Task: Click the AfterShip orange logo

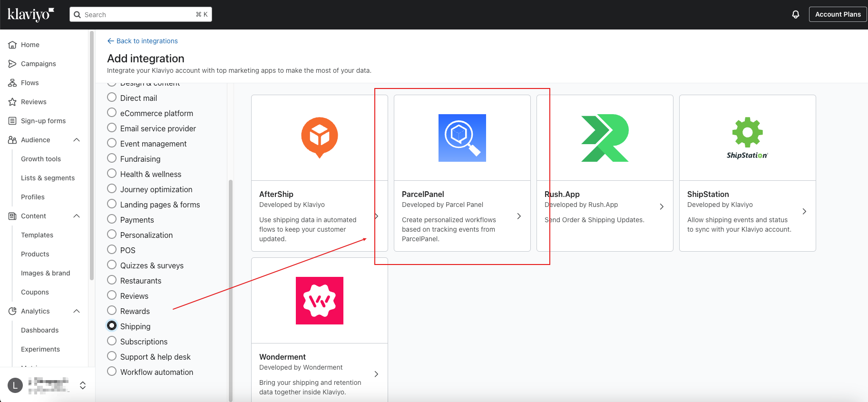Action: (320, 137)
